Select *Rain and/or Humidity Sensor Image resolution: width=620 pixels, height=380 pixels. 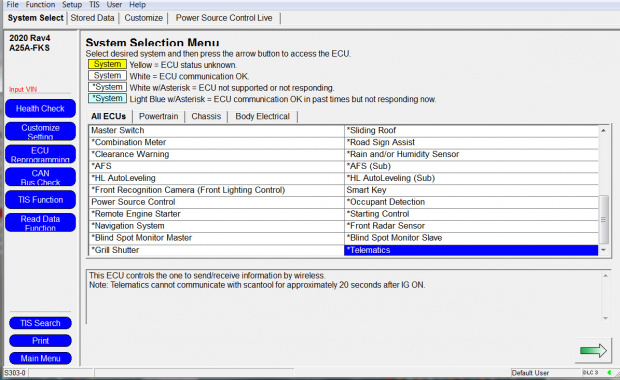click(471, 154)
